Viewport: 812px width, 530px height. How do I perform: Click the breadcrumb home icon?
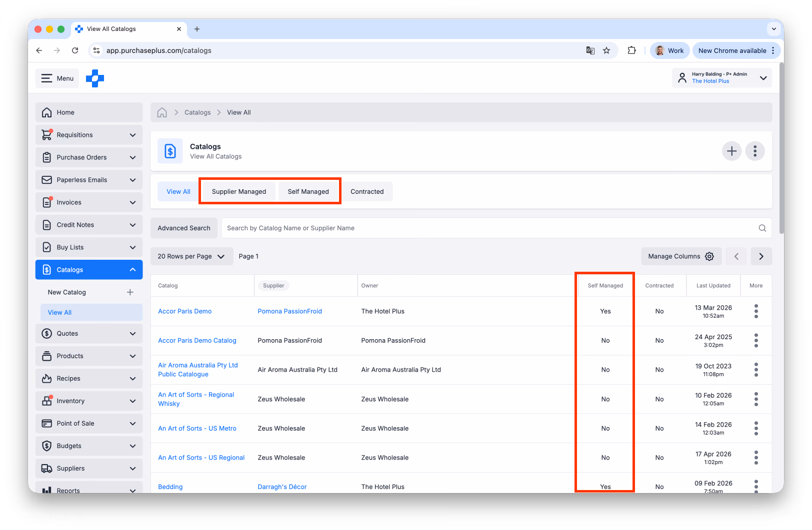pos(162,112)
